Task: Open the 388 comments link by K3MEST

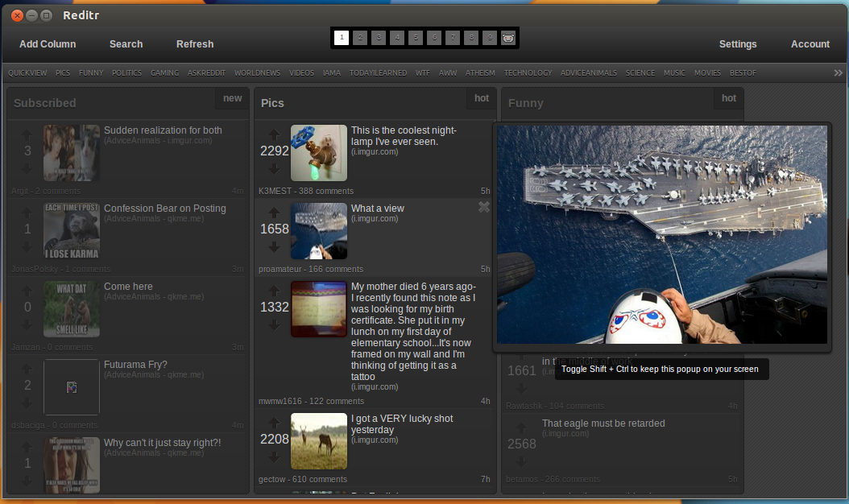Action: (x=325, y=191)
